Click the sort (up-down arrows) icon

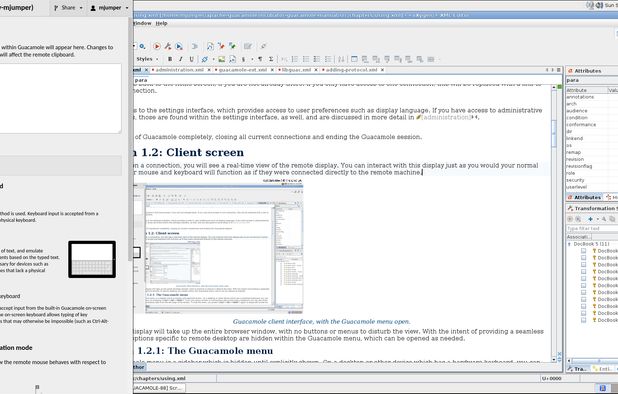click(341, 59)
